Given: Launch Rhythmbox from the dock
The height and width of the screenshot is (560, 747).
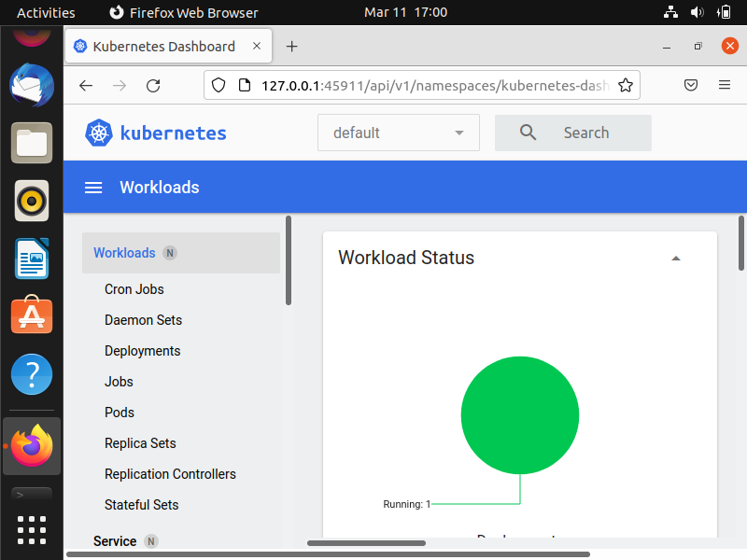Looking at the screenshot, I should coord(32,201).
